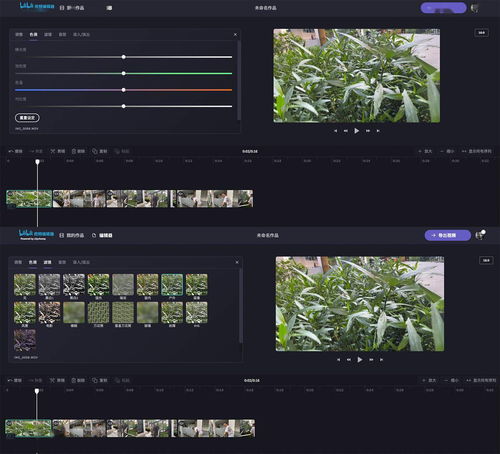Apply the grayscale filter thumbnail next to the original
This screenshot has height=454, width=500.
click(x=49, y=285)
